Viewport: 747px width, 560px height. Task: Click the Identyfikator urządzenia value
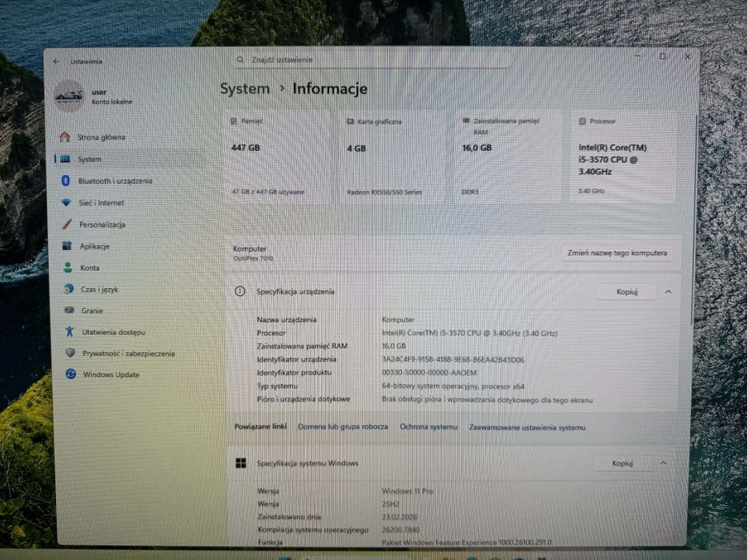(453, 359)
